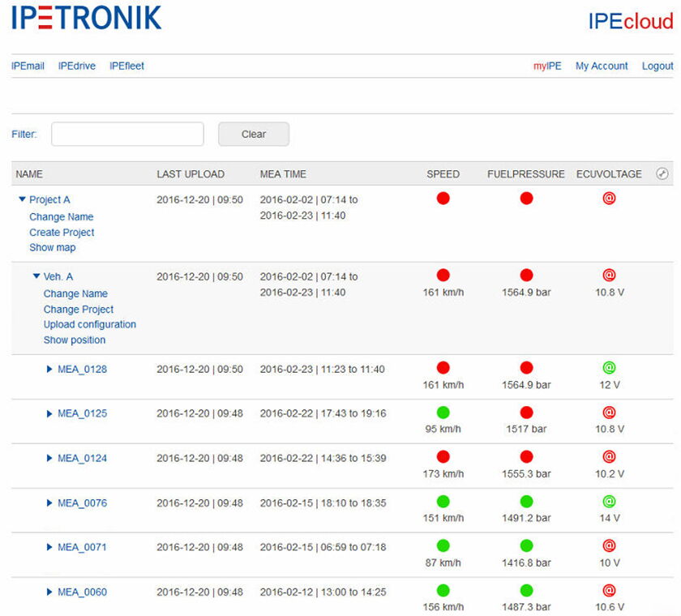This screenshot has height=616, width=681.
Task: Click green speed status dot for MEA_0125
Action: point(443,413)
